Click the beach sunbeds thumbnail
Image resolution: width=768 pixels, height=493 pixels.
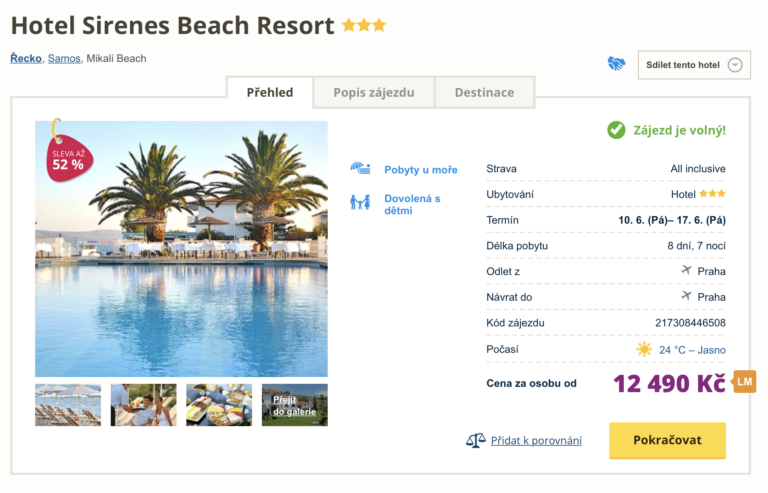(x=68, y=405)
